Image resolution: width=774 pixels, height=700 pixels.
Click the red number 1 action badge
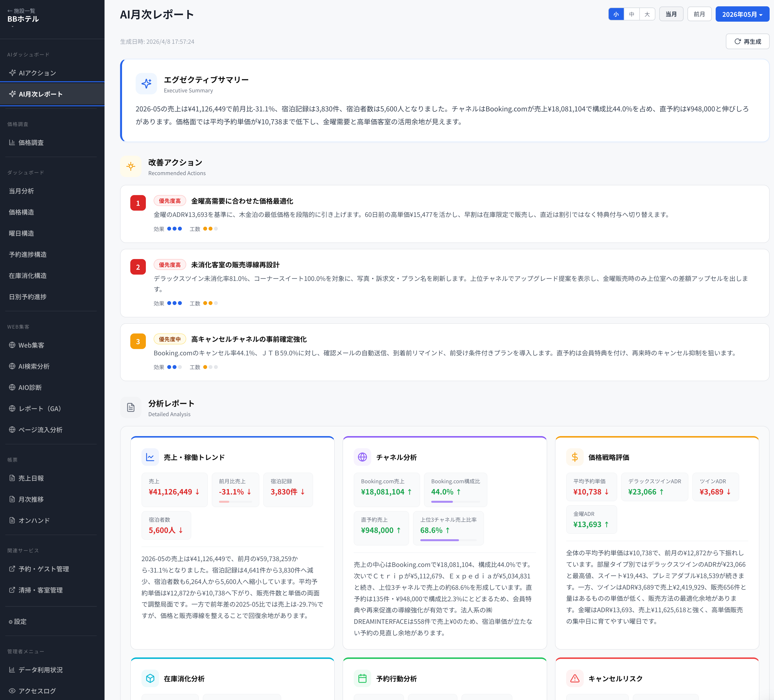pyautogui.click(x=138, y=203)
